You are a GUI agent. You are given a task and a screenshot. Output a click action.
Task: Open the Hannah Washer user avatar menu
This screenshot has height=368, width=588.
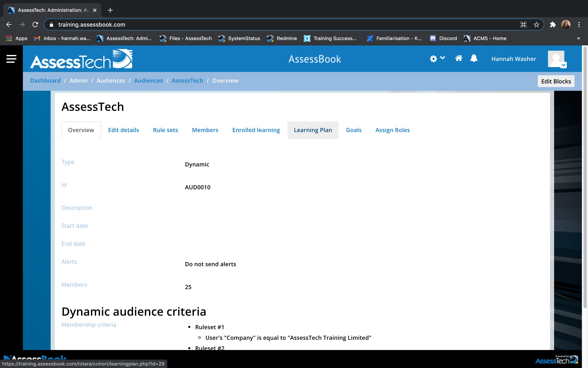pyautogui.click(x=557, y=59)
